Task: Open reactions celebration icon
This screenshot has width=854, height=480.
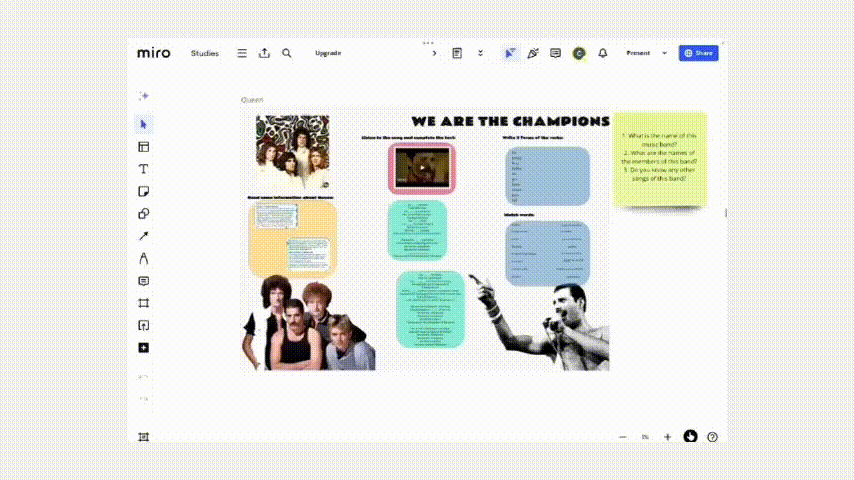Action: pyautogui.click(x=533, y=53)
